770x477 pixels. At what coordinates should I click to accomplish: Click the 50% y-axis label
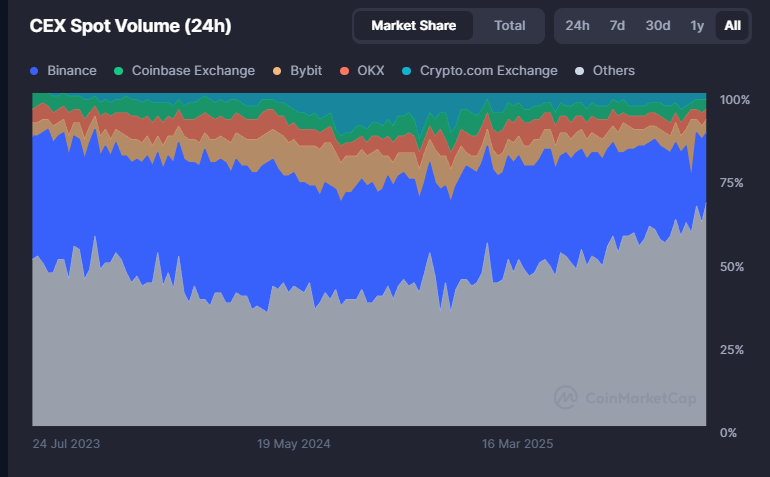coord(732,267)
